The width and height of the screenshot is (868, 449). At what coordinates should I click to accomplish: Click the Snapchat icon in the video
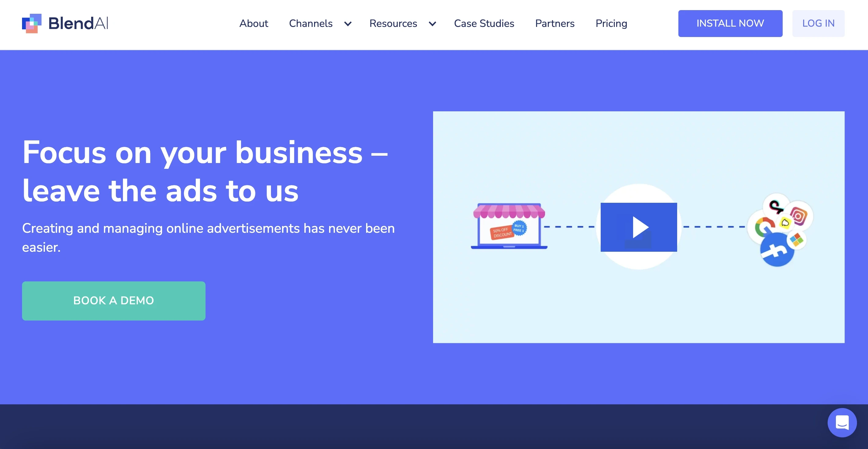[x=785, y=222]
